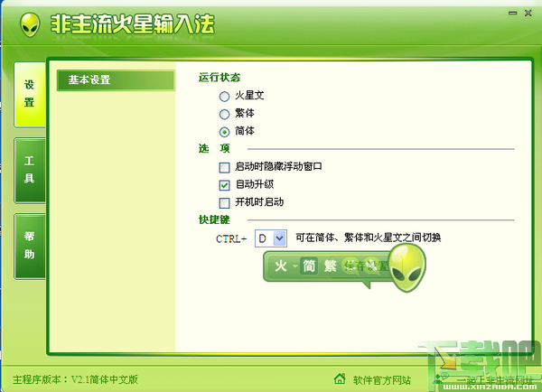Switch floating bar to 火 mode

click(281, 266)
